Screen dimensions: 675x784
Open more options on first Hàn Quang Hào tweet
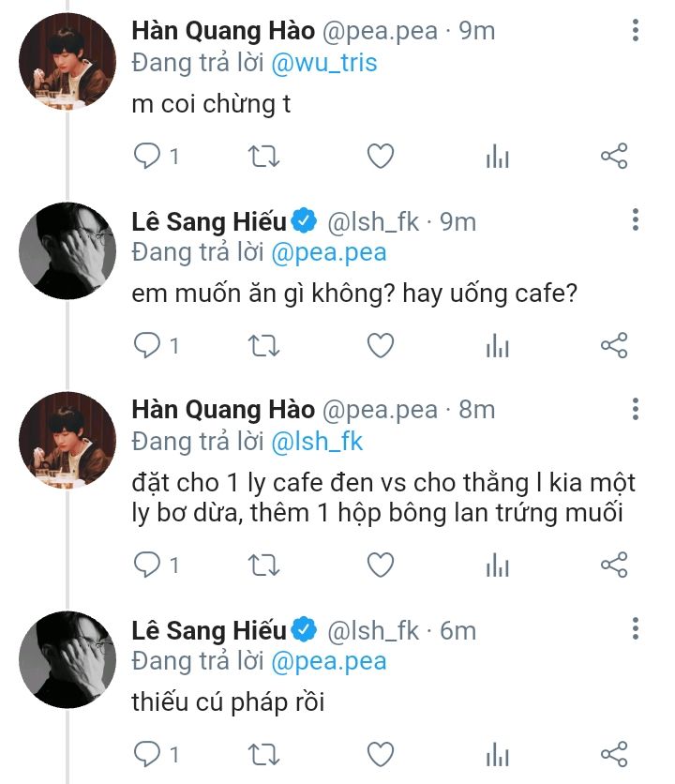(x=636, y=31)
